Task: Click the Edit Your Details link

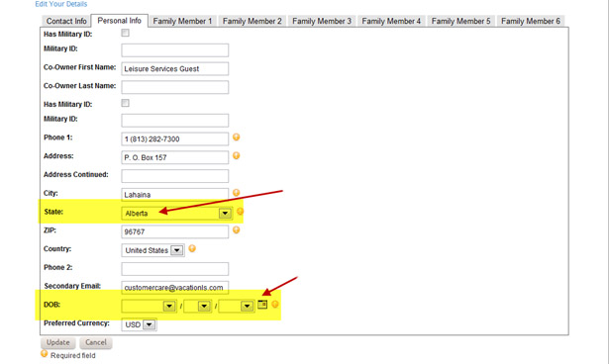Action: coord(61,4)
